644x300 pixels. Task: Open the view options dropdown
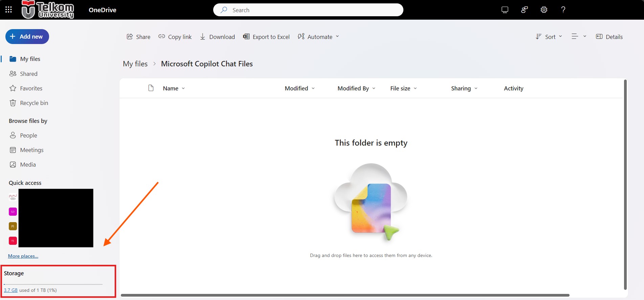point(579,37)
